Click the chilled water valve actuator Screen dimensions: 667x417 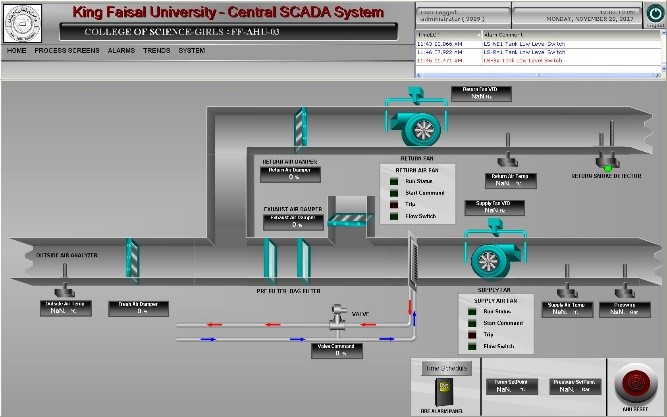coord(339,317)
